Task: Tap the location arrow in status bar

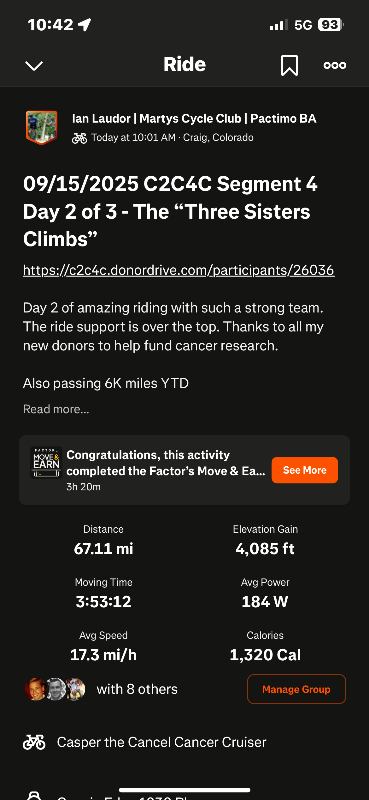Action: coord(84,24)
